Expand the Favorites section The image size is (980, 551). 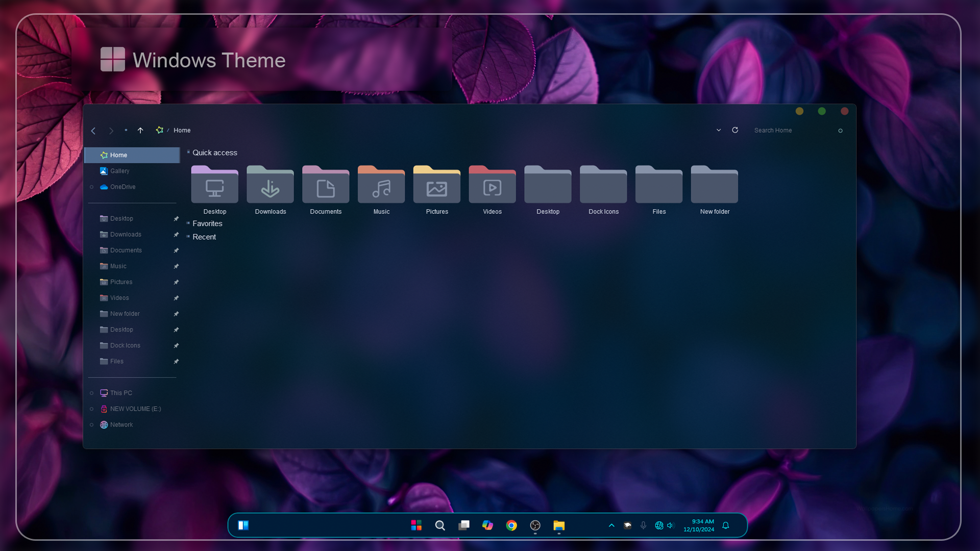[188, 223]
